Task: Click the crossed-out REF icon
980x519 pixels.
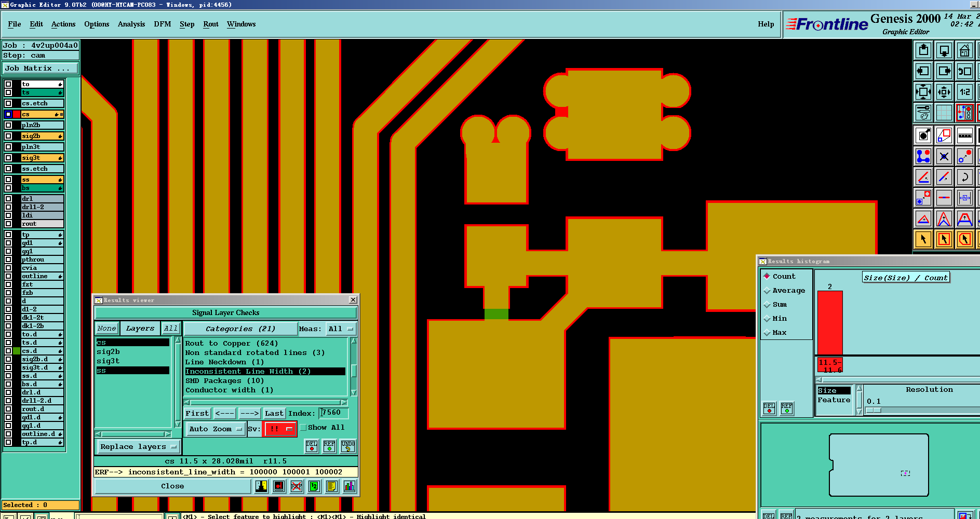Action: coord(297,486)
